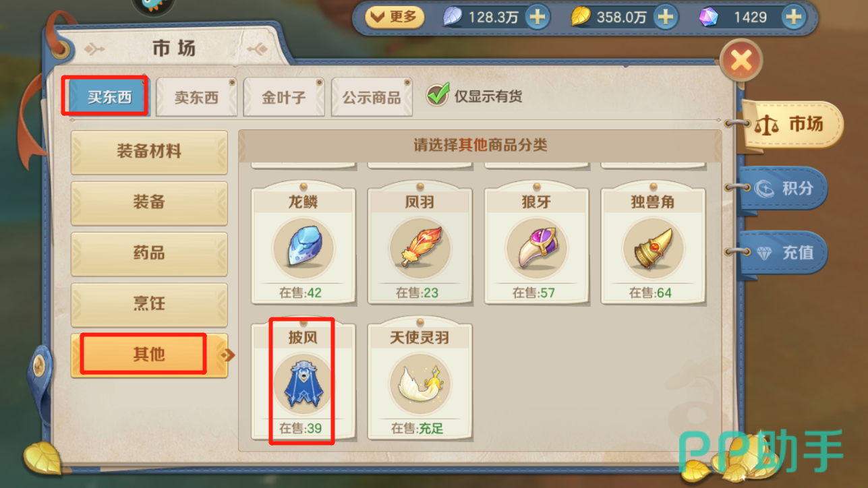Expand the 更多 dropdown button

395,17
